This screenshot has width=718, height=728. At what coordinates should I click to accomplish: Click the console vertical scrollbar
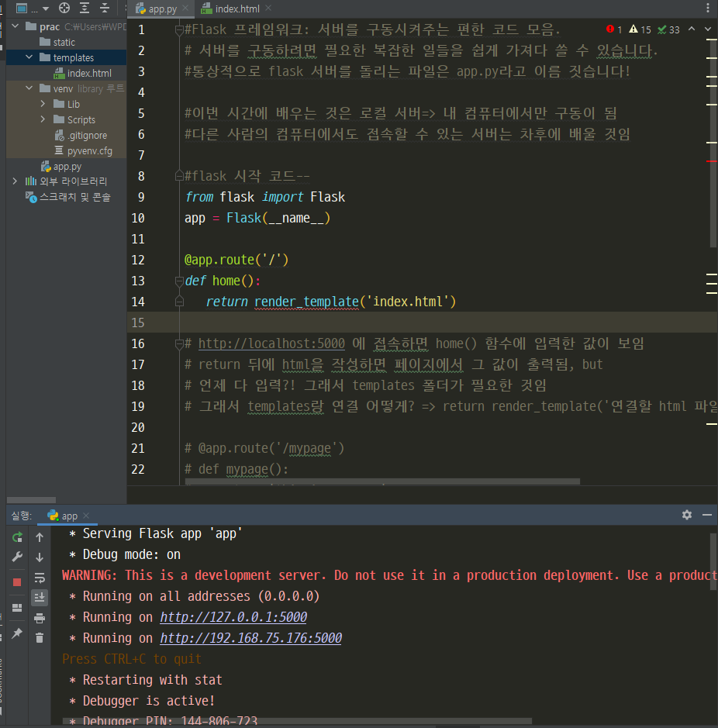tap(713, 561)
